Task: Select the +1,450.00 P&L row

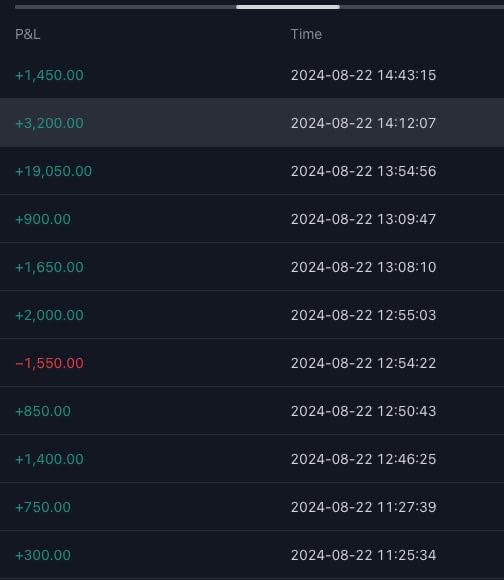Action: click(x=252, y=75)
